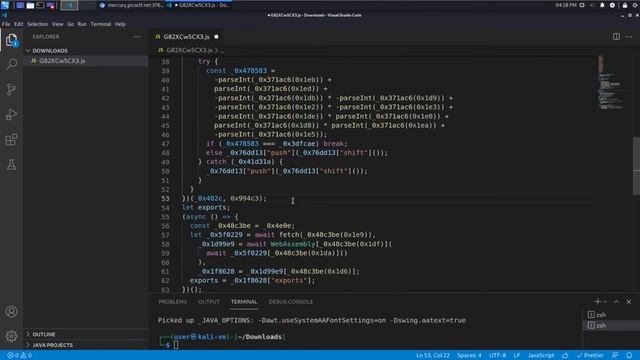Open the Explorer view in the activity bar
The height and width of the screenshot is (360, 640).
(x=11, y=40)
